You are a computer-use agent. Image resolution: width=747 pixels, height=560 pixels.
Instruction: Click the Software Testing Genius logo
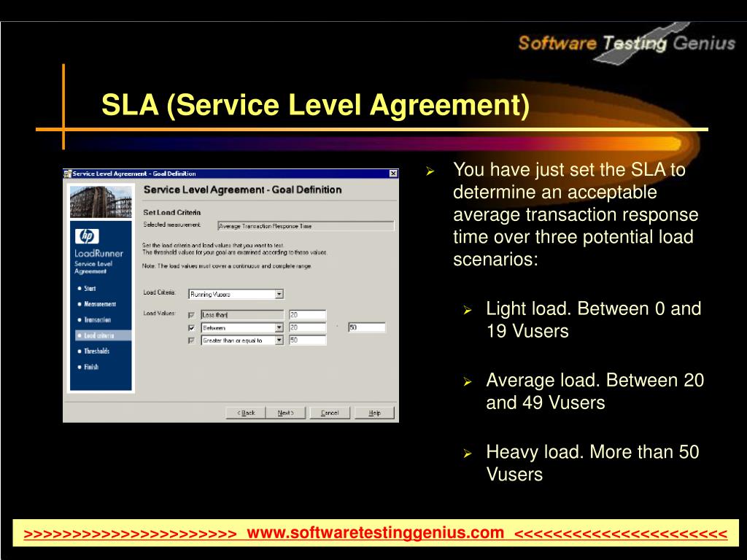pyautogui.click(x=627, y=43)
